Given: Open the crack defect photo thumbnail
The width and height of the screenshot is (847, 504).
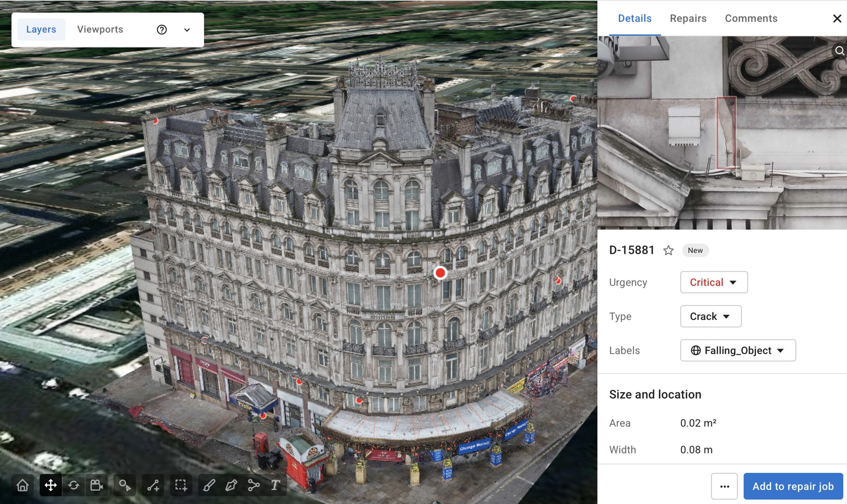Looking at the screenshot, I should 722,133.
